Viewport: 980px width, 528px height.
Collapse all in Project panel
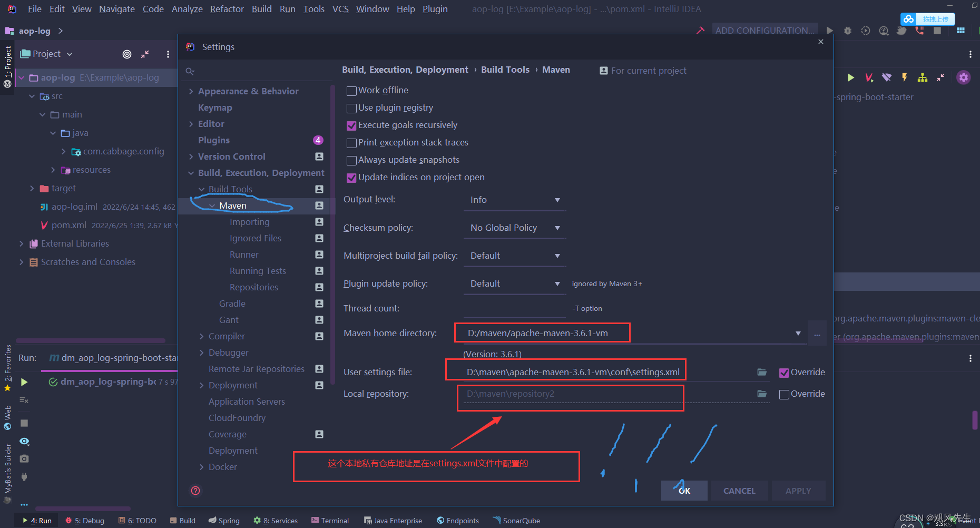coord(145,54)
